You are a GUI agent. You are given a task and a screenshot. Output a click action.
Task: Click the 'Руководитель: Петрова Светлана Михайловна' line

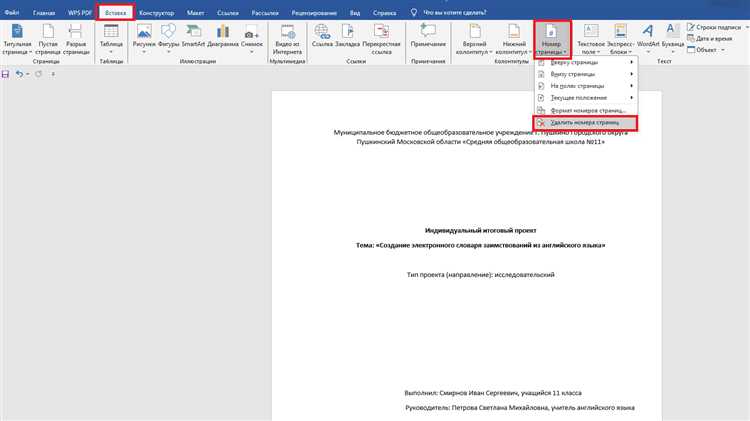coord(519,408)
